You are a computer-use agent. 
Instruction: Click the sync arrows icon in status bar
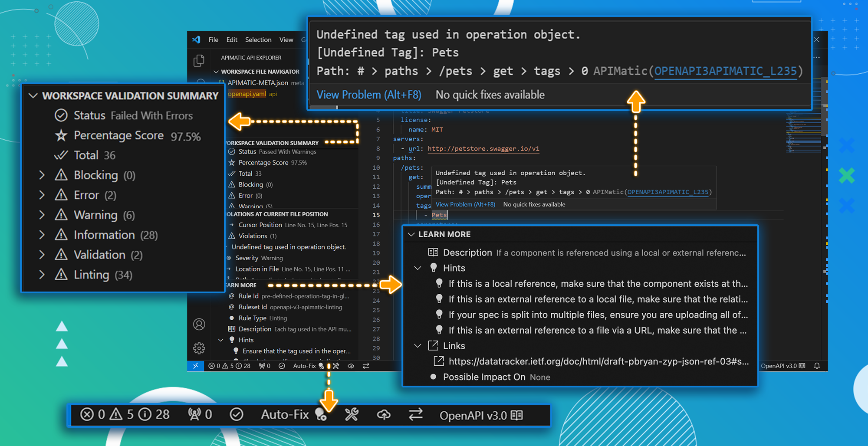pyautogui.click(x=415, y=415)
